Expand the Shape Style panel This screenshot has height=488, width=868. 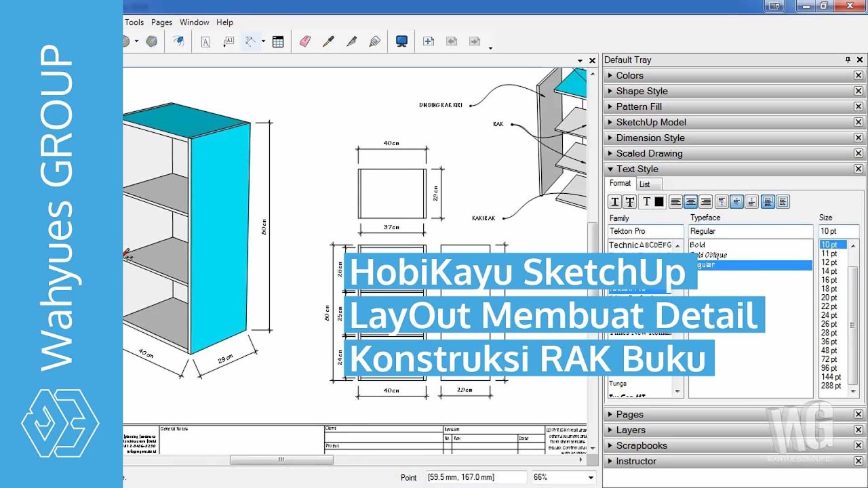tap(734, 91)
